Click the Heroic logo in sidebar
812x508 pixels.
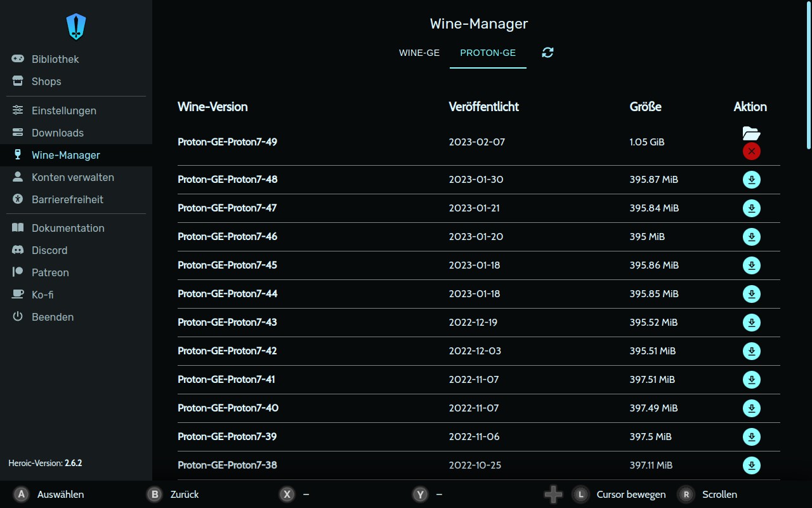76,27
